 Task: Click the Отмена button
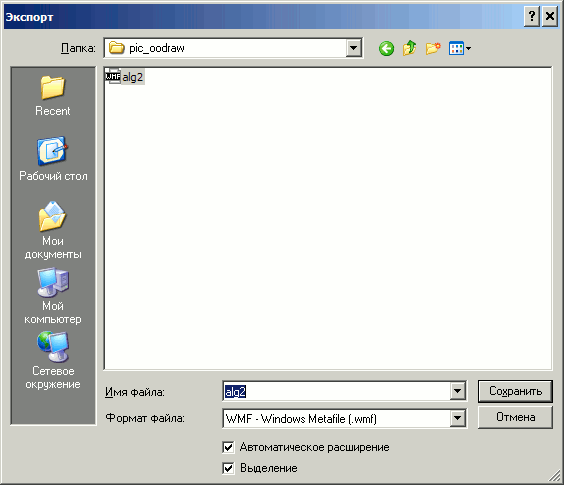click(515, 417)
